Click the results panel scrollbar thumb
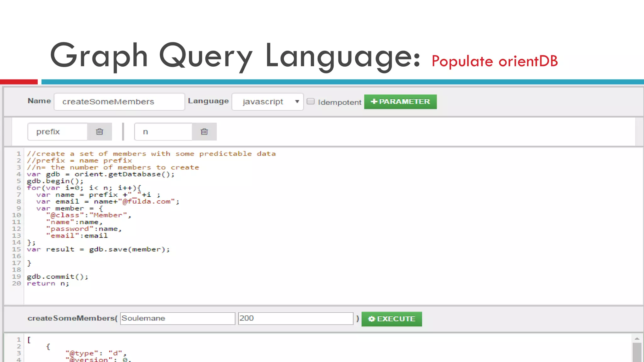 (x=637, y=352)
